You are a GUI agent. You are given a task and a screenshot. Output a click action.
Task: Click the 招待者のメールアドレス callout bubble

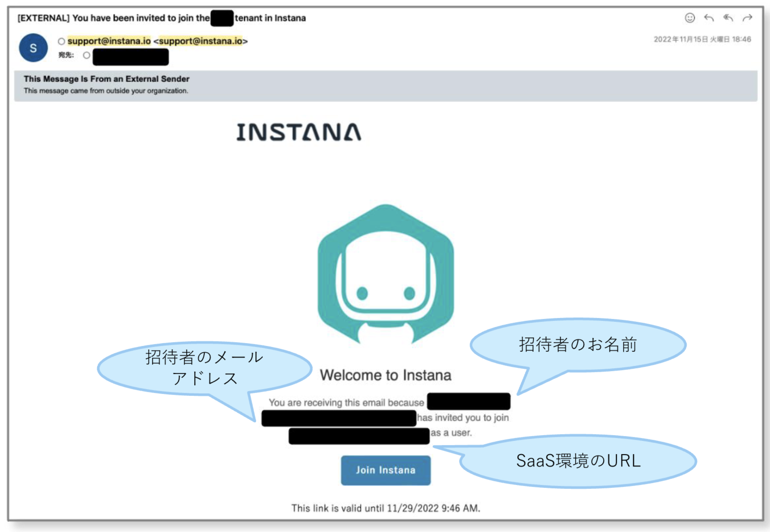coord(204,368)
